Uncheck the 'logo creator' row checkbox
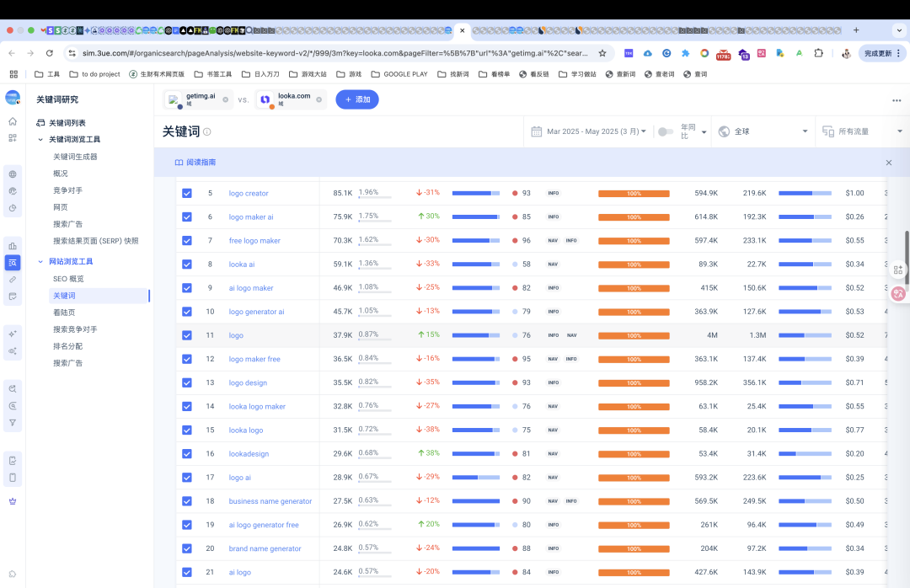The height and width of the screenshot is (588, 910). pos(187,193)
